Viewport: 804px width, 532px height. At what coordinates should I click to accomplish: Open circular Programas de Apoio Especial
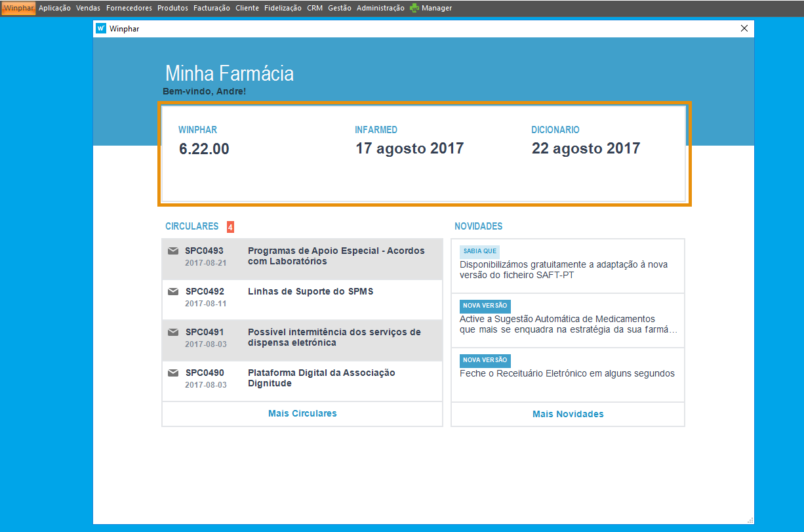point(336,256)
